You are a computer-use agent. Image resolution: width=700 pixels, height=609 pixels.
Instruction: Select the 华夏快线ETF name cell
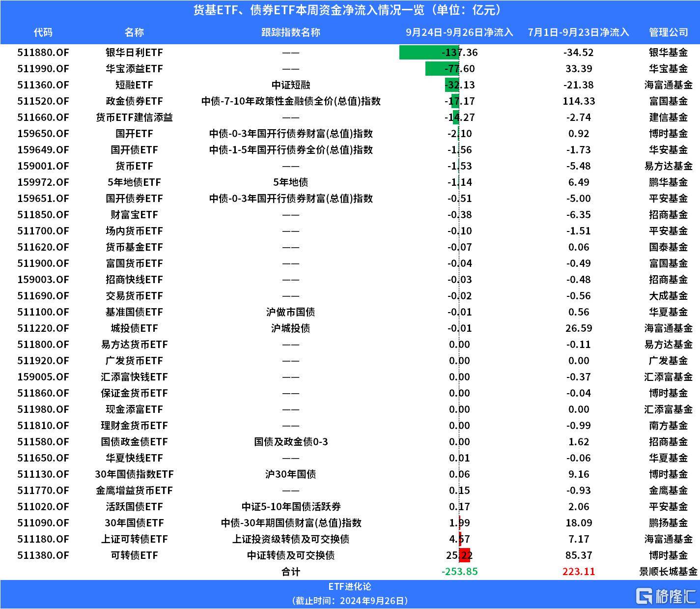134,458
